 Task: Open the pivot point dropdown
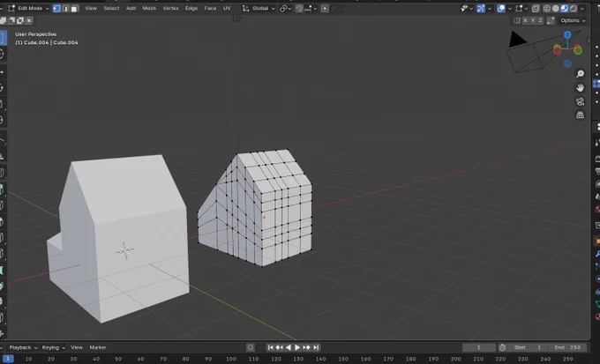(286, 8)
